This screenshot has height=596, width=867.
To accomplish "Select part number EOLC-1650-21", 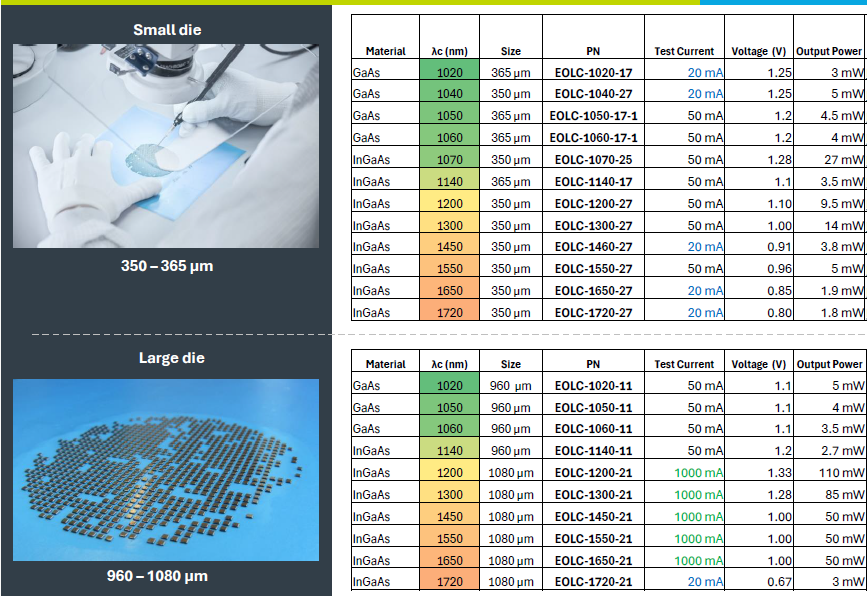I will tap(593, 561).
